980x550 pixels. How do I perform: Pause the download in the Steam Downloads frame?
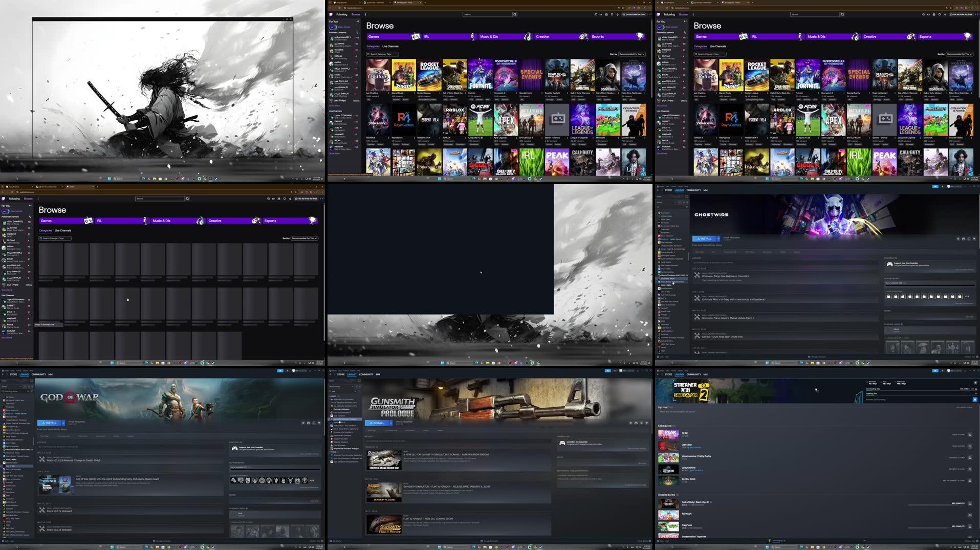pyautogui.click(x=974, y=400)
